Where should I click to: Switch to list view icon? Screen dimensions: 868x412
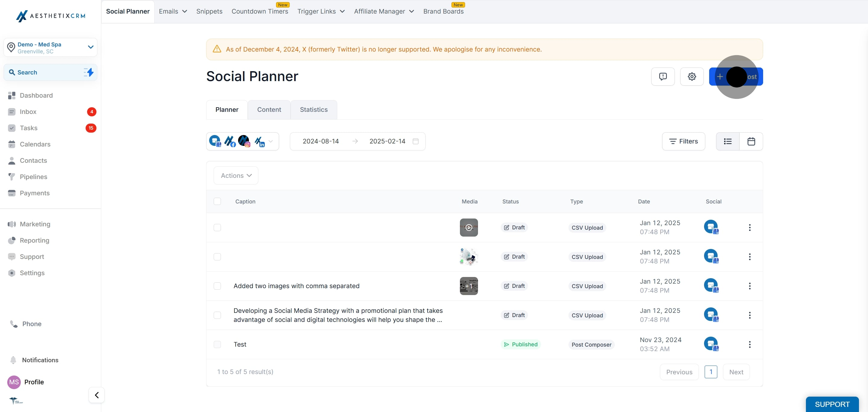[x=728, y=141]
